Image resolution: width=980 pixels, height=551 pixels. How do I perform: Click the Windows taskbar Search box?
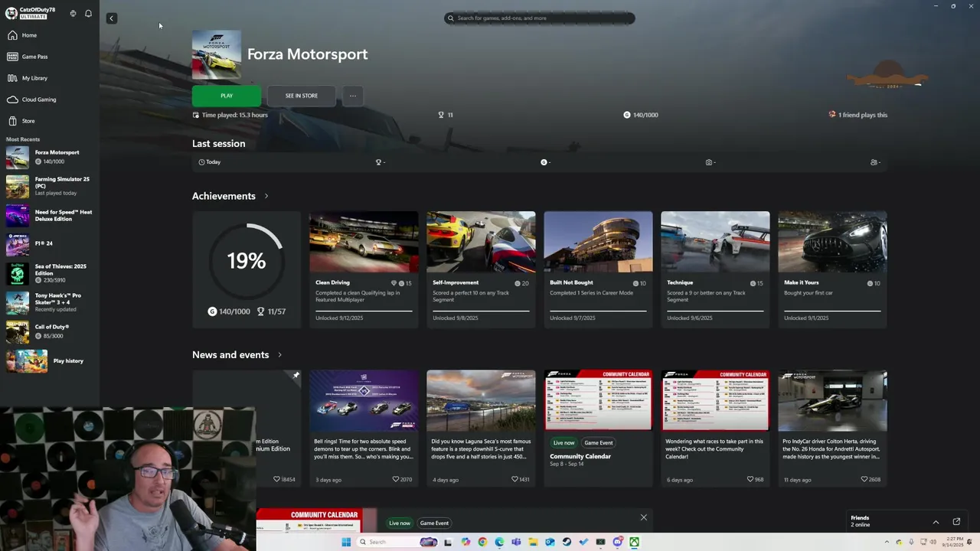(397, 542)
